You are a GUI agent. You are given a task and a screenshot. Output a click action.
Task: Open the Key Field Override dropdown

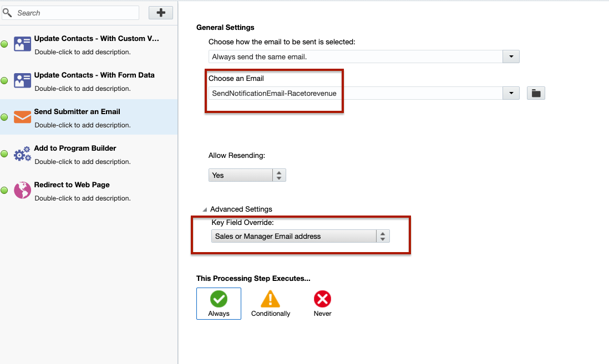pos(383,236)
